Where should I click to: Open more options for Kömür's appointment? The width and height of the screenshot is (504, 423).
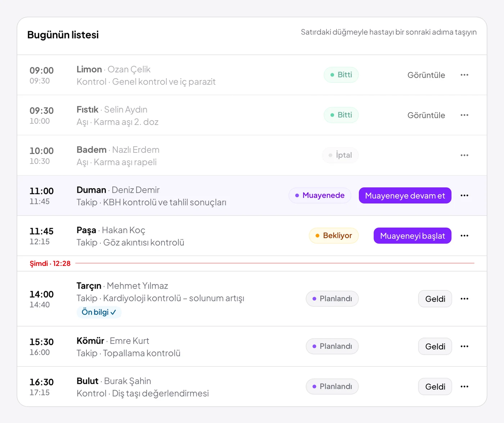464,346
